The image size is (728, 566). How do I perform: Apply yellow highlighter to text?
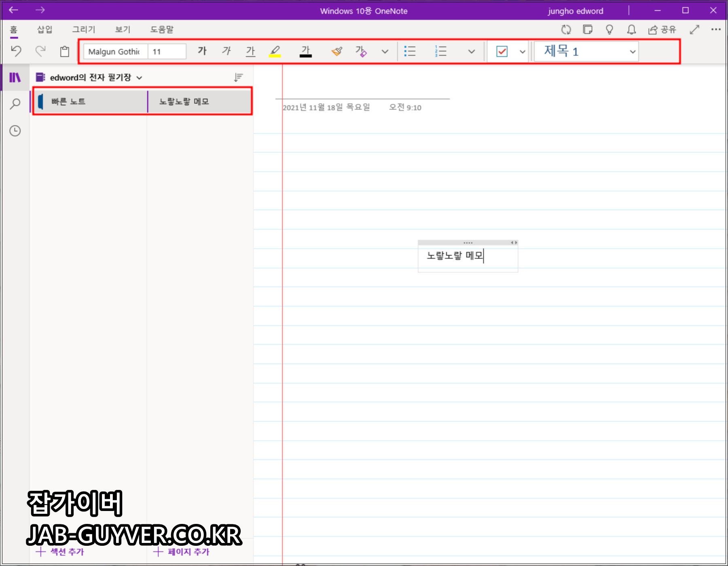tap(275, 51)
